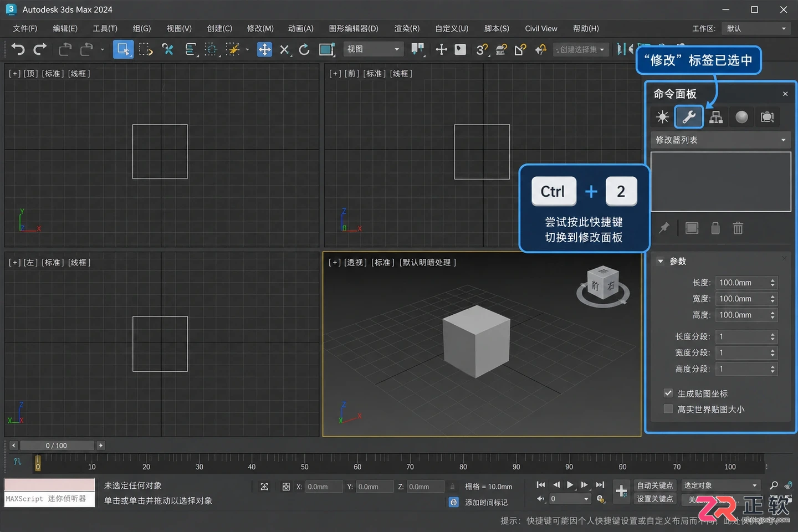Activate the Select and Rotate tool

tap(304, 49)
